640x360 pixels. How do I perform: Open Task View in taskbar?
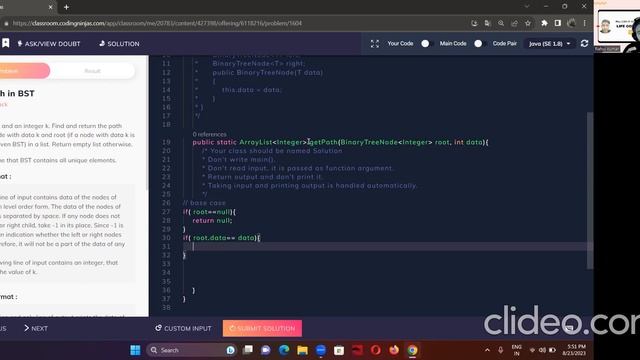(248, 350)
